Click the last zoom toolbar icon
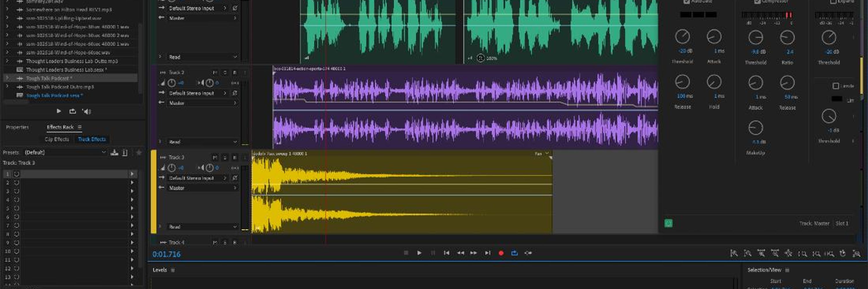Image resolution: width=868 pixels, height=289 pixels. (856, 253)
